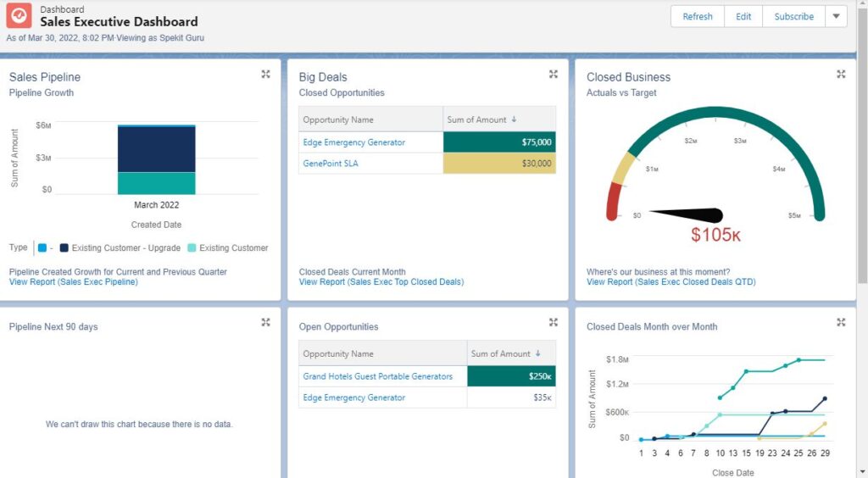Image resolution: width=868 pixels, height=478 pixels.
Task: Sort Big Deals by Sum of Amount arrow
Action: [x=515, y=119]
